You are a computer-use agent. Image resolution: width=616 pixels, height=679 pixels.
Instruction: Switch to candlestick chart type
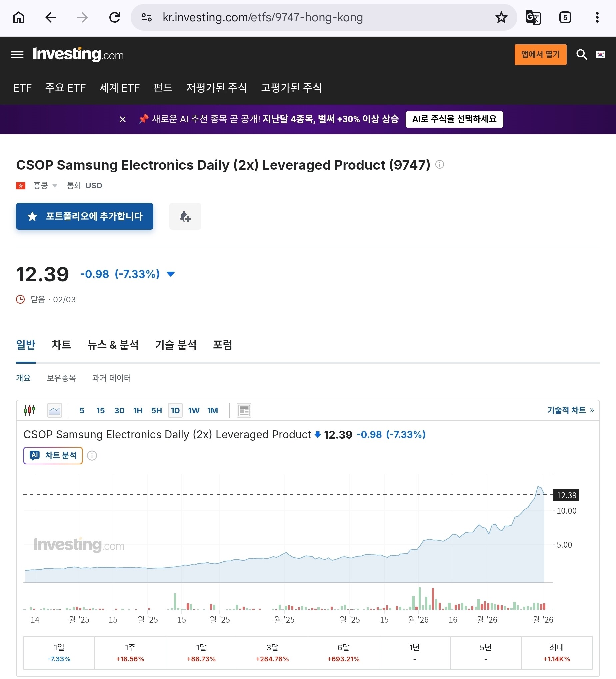[30, 410]
